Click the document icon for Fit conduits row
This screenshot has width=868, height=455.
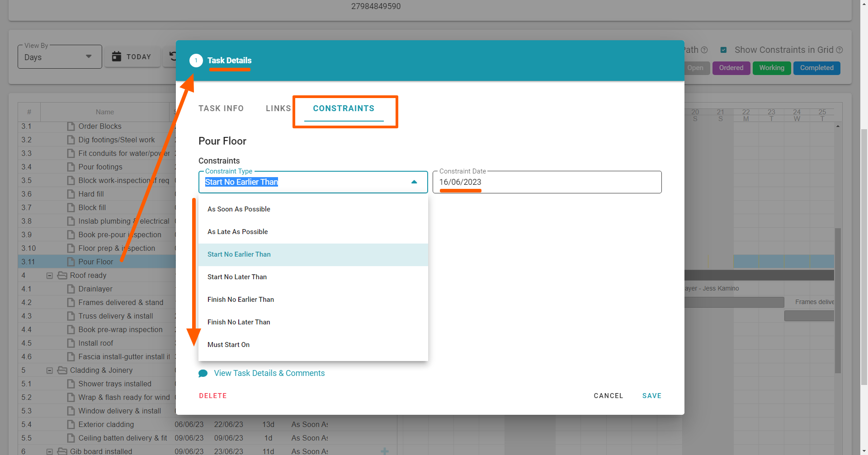pyautogui.click(x=71, y=154)
